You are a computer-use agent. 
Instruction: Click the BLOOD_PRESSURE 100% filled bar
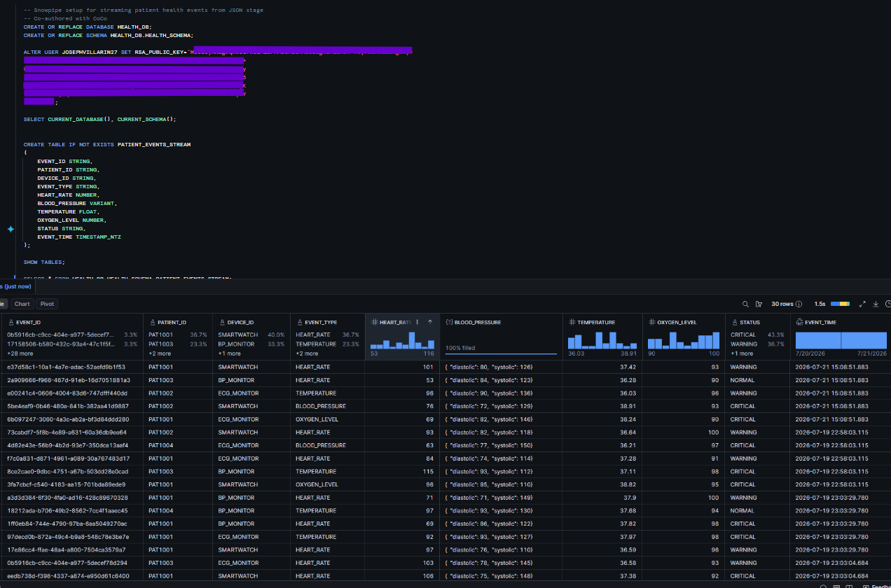pyautogui.click(x=501, y=353)
